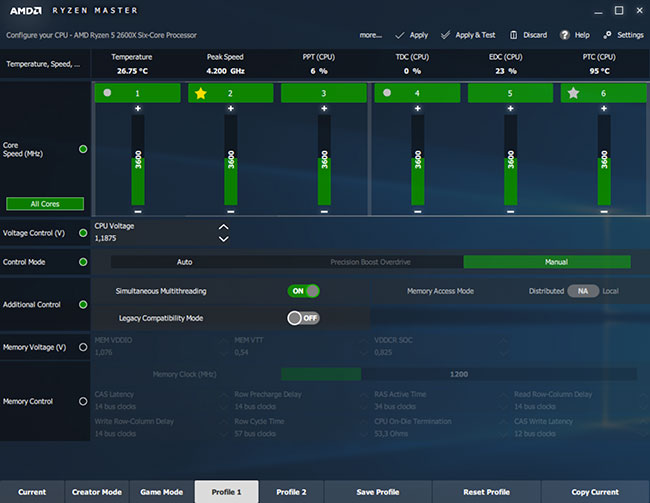Click the Discard trash icon
The width and height of the screenshot is (650, 503).
pyautogui.click(x=514, y=35)
